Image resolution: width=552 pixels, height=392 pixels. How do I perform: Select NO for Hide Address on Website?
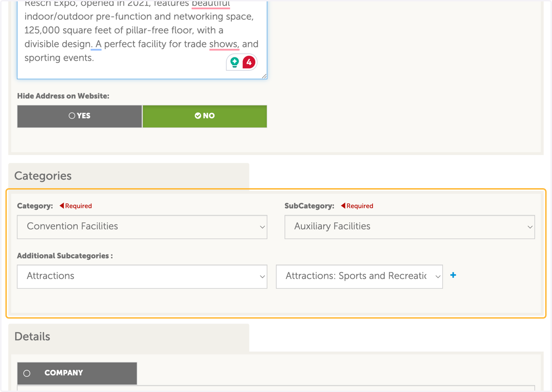205,116
